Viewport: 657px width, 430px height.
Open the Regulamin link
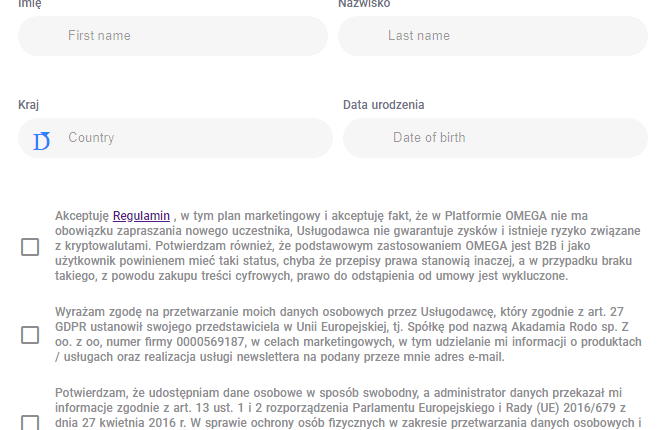pos(141,215)
